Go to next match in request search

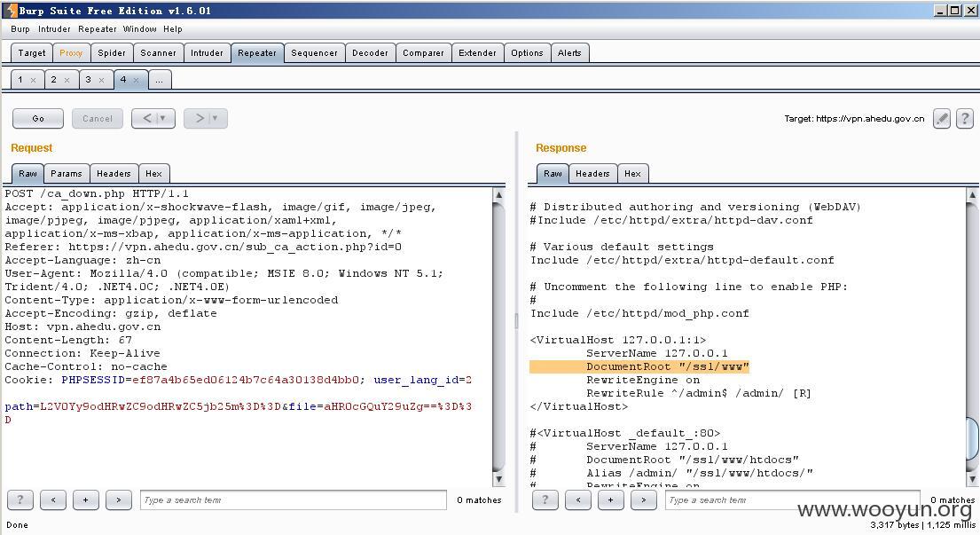coord(119,500)
